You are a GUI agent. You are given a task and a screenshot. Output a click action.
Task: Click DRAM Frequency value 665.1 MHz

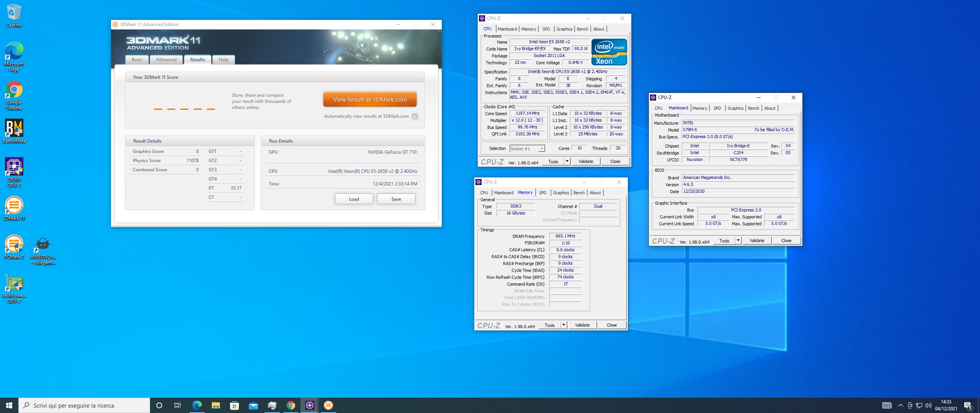click(x=565, y=236)
